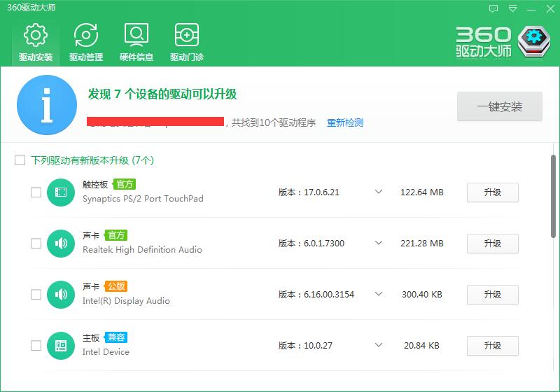
Task: Click the 共找到10个驱动程序 text
Action: 274,122
